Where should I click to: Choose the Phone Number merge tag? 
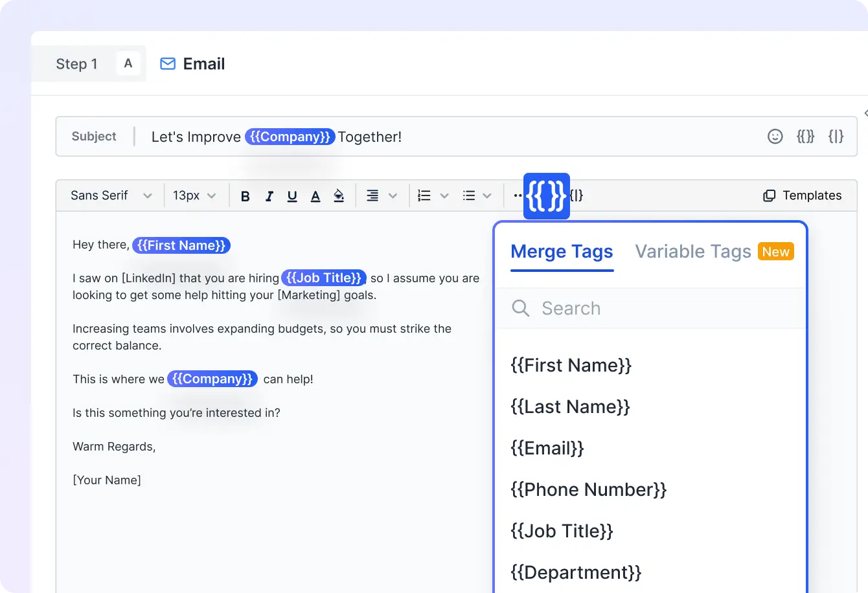(588, 489)
